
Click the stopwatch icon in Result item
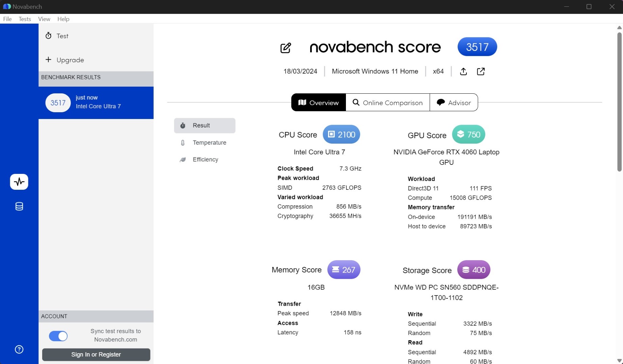point(183,125)
